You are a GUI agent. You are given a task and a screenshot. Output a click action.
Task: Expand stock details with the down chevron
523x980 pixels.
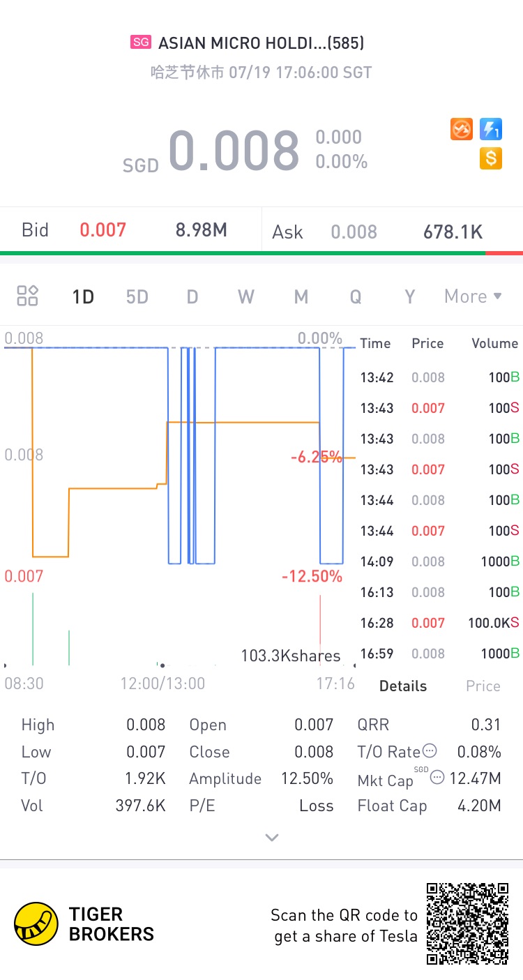(x=272, y=837)
